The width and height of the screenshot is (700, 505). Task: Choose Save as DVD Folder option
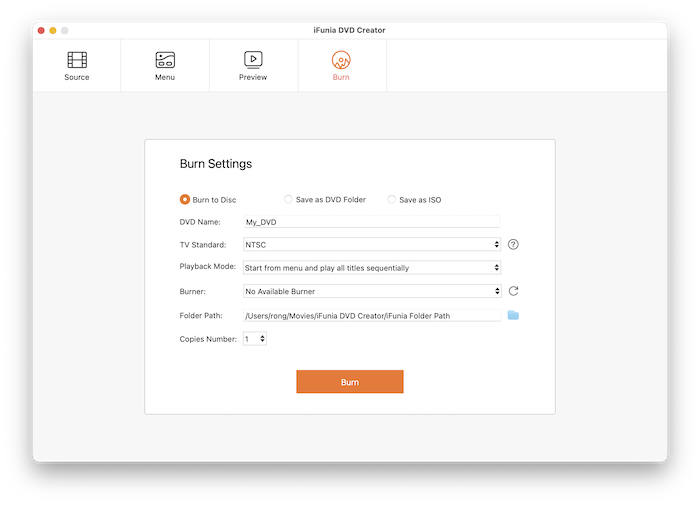pos(289,199)
